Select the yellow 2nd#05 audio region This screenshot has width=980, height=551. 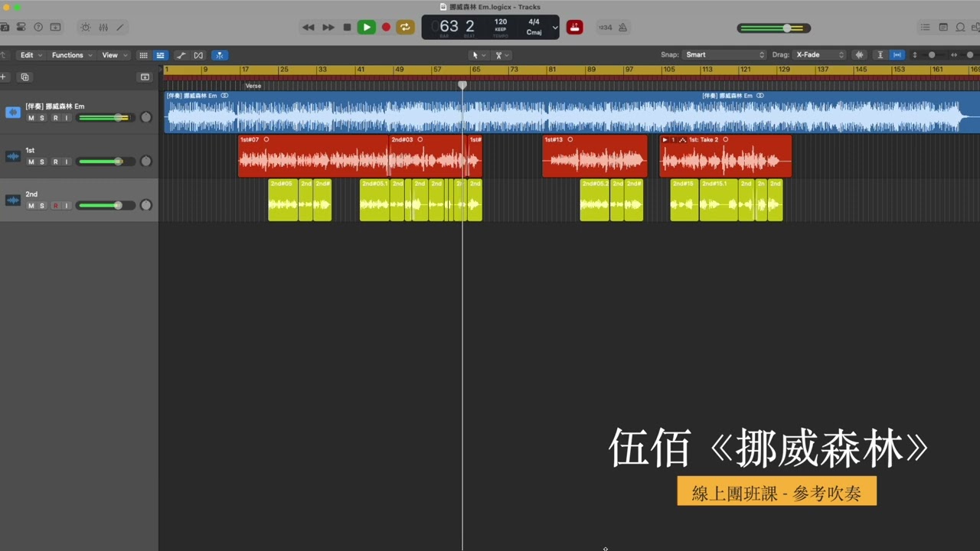pyautogui.click(x=283, y=200)
